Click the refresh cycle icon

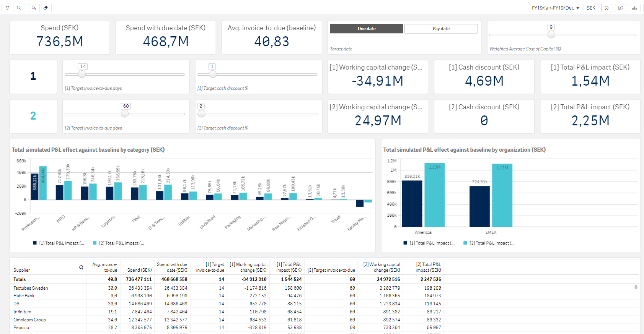[620, 8]
